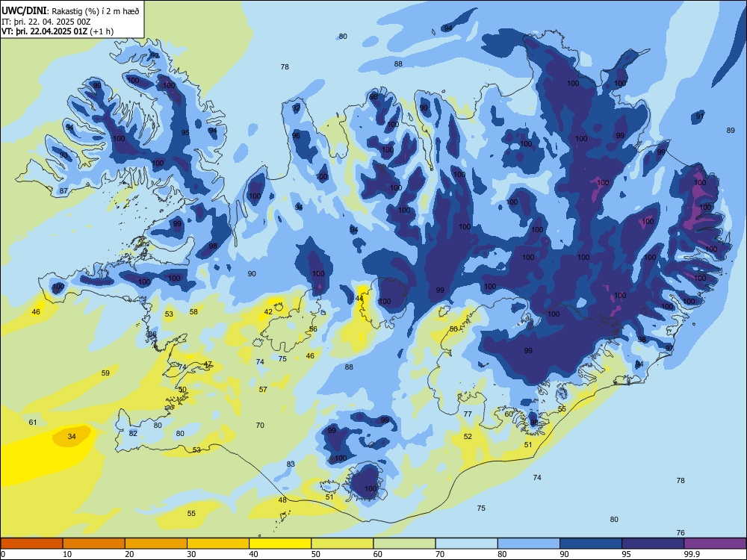Click the 99.9 tick label on the colorbar
Screen dimensions: 747x560
(692, 554)
